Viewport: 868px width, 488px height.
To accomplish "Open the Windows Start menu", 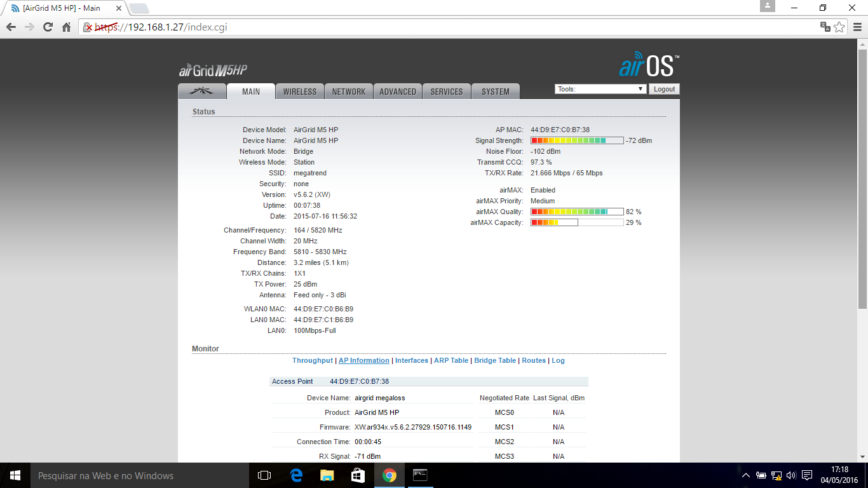I will tap(15, 475).
